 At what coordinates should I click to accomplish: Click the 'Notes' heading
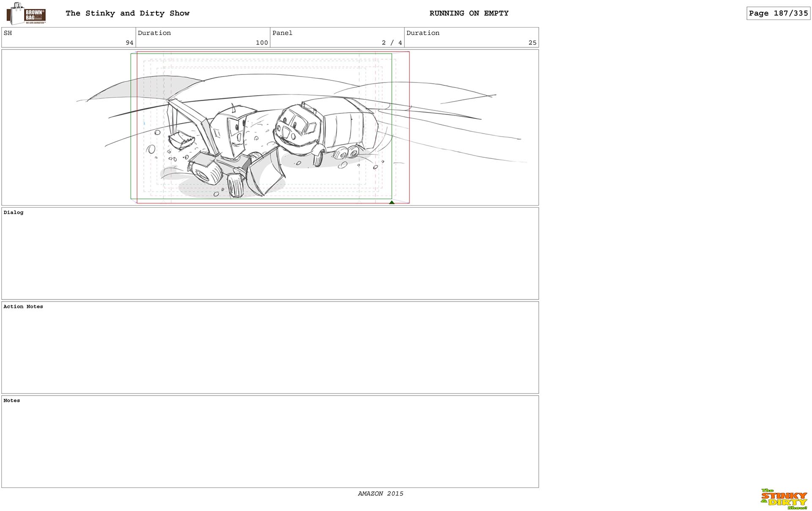[x=12, y=401]
